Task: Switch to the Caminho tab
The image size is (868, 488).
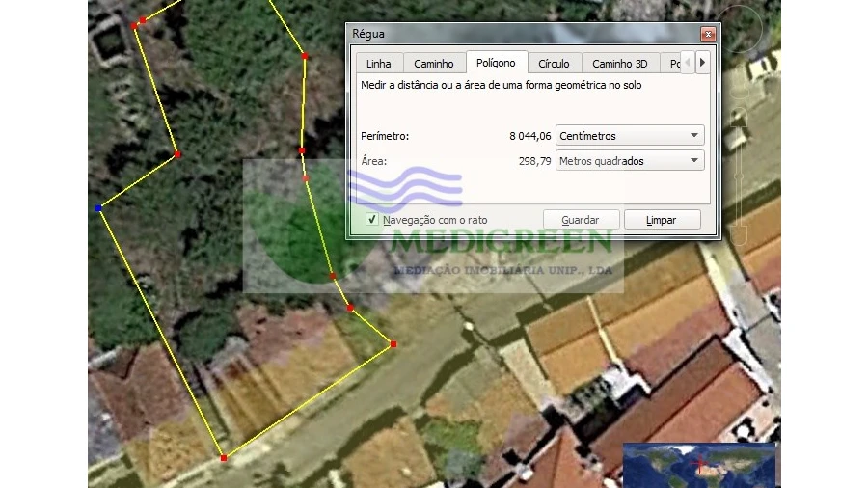Action: pyautogui.click(x=433, y=64)
